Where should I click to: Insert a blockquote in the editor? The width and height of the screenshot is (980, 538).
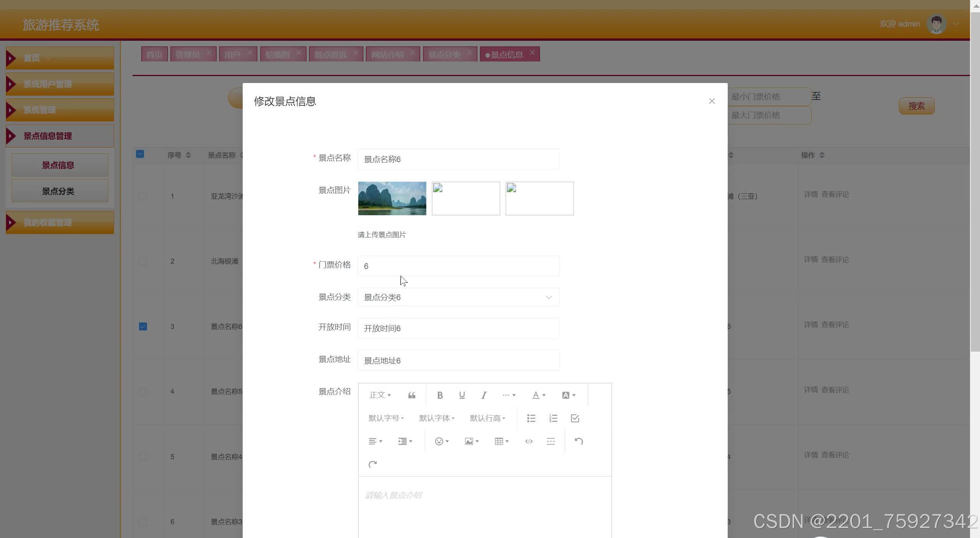(412, 395)
